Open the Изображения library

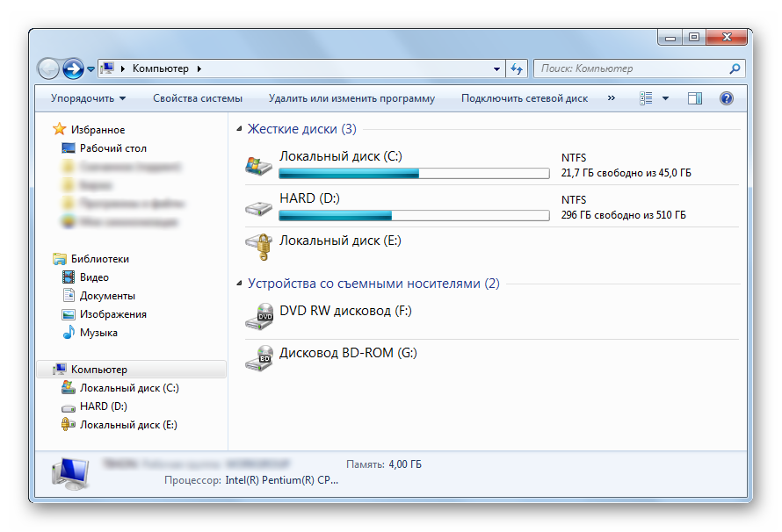113,313
